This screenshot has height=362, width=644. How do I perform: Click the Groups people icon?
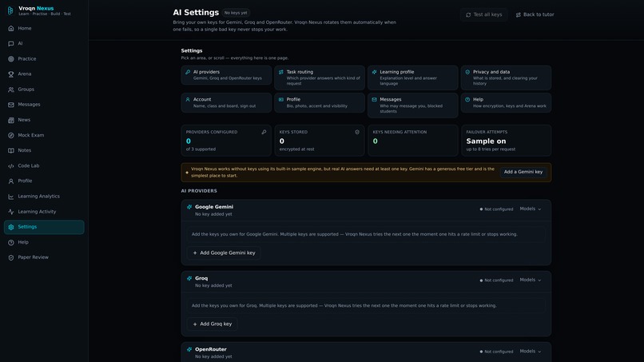pyautogui.click(x=11, y=90)
